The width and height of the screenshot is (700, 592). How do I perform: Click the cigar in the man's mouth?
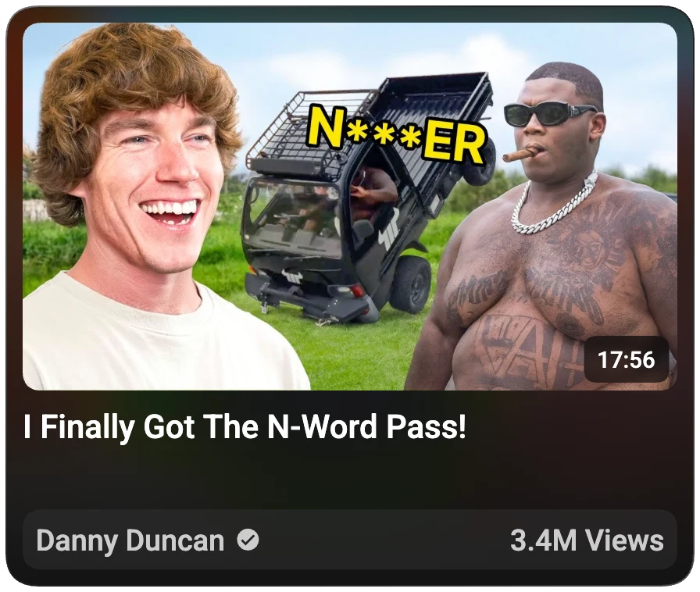pyautogui.click(x=518, y=155)
